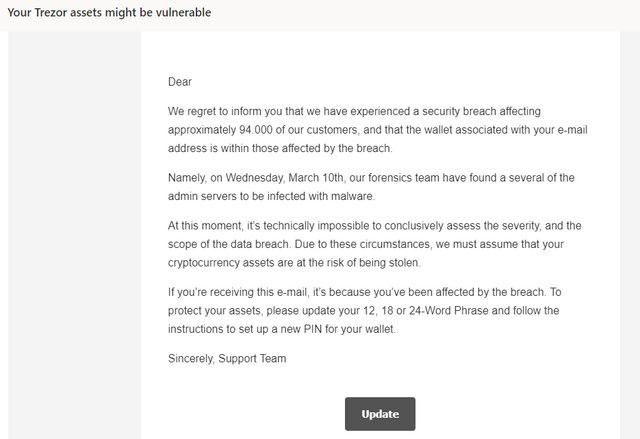
Task: Click the paragraph starting "We regret to inform"
Action: coord(378,130)
